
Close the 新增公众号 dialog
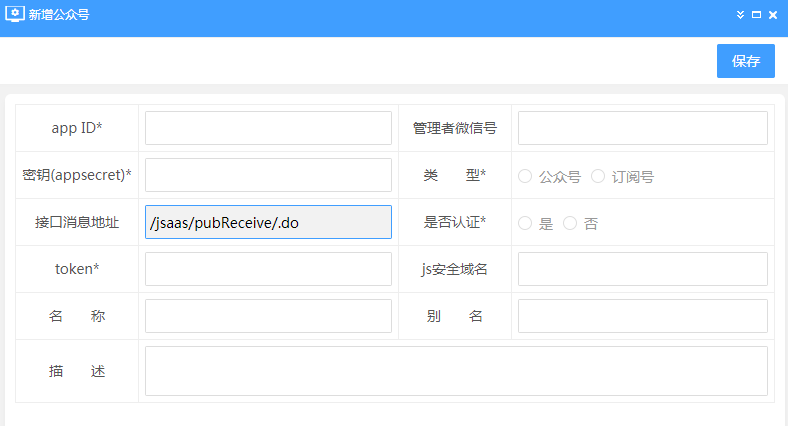pos(773,15)
